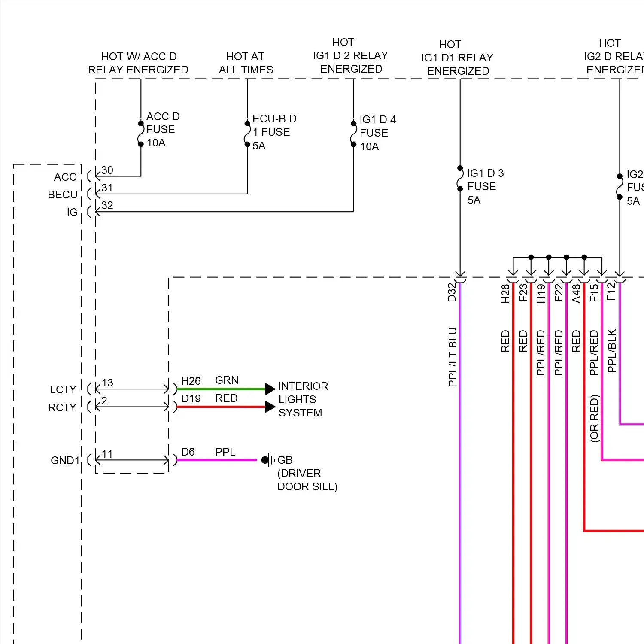
Task: Click connector label F22
Action: click(x=559, y=293)
